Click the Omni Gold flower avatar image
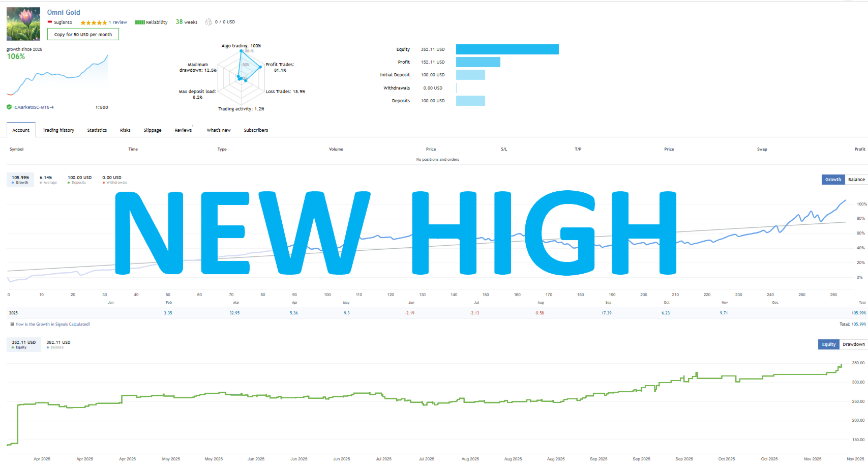Viewport: 868px width, 467px height. (x=23, y=24)
